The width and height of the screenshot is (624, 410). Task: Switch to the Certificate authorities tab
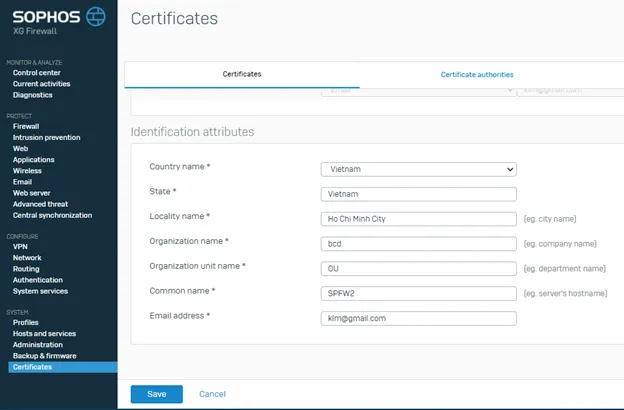click(x=477, y=75)
